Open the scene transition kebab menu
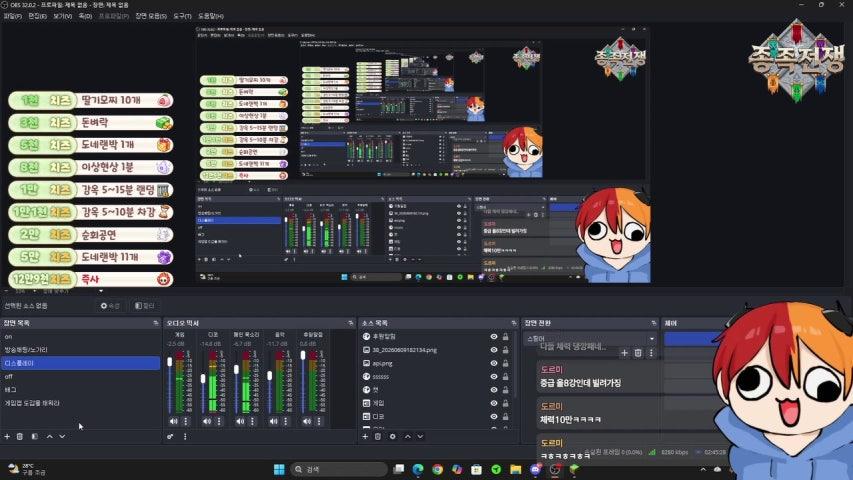853x480 pixels. [651, 353]
